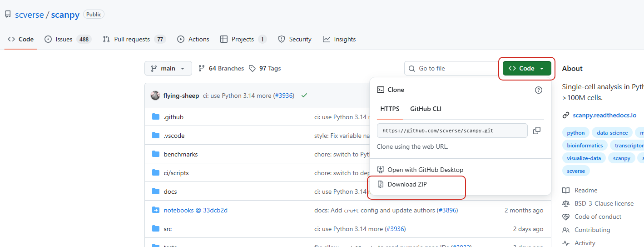Click the ZIP file icon
Viewport: 644px width, 247px height.
[x=381, y=184]
